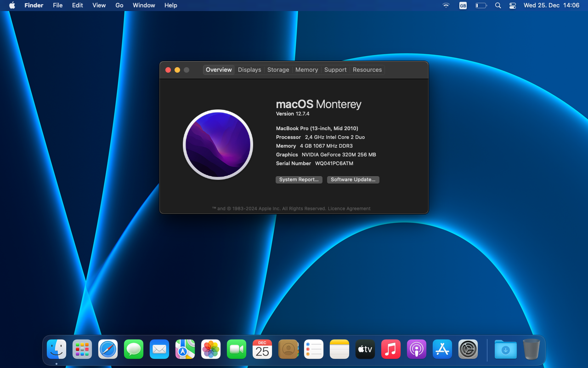
Task: Click the date and time clock
Action: click(551, 6)
